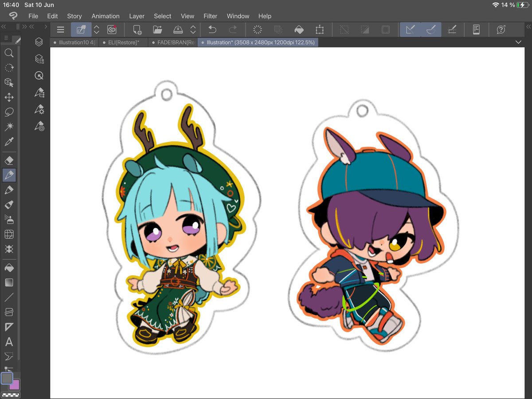Image resolution: width=532 pixels, height=399 pixels.
Task: Open the Edit menu
Action: 53,16
